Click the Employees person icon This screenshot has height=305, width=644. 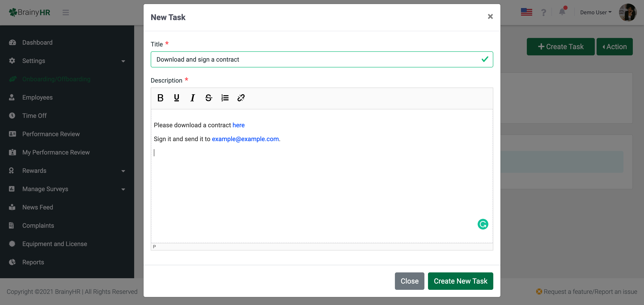tap(12, 97)
